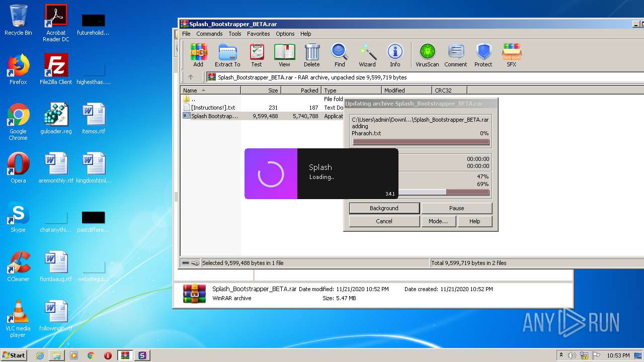
Task: Select the [Instructions!].txt file row
Action: [x=262, y=108]
